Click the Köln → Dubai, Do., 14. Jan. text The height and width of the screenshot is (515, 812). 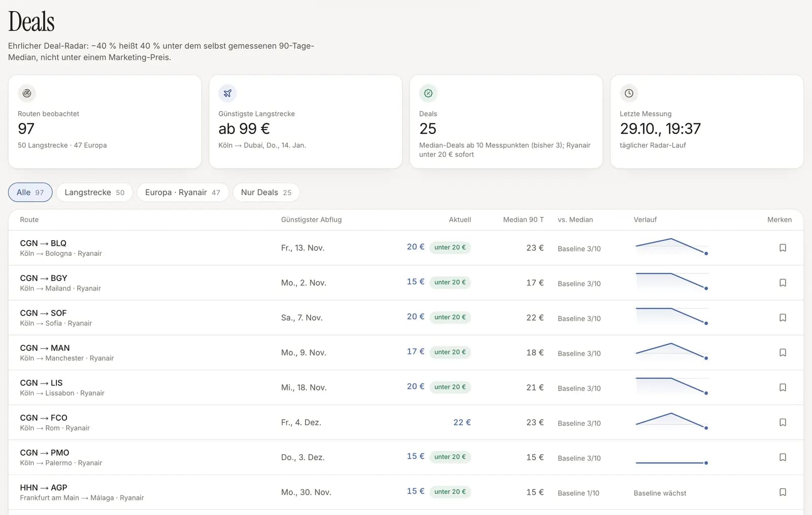(x=262, y=145)
